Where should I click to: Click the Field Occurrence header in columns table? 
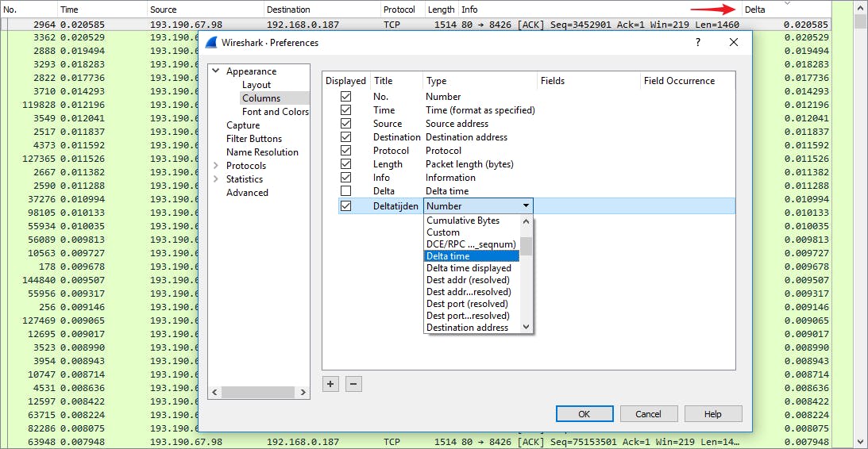tap(688, 81)
